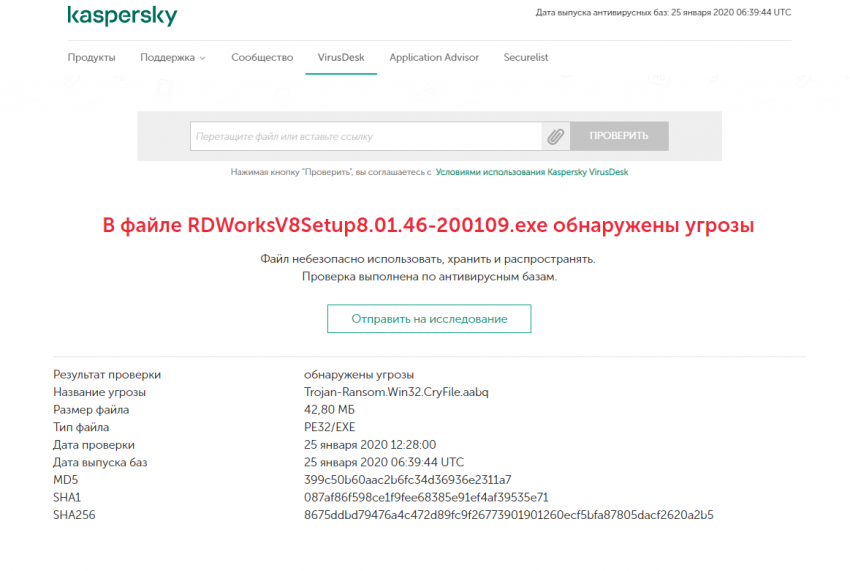Navigate to Securelist
Image resolution: width=850 pixels, height=571 pixels.
526,57
